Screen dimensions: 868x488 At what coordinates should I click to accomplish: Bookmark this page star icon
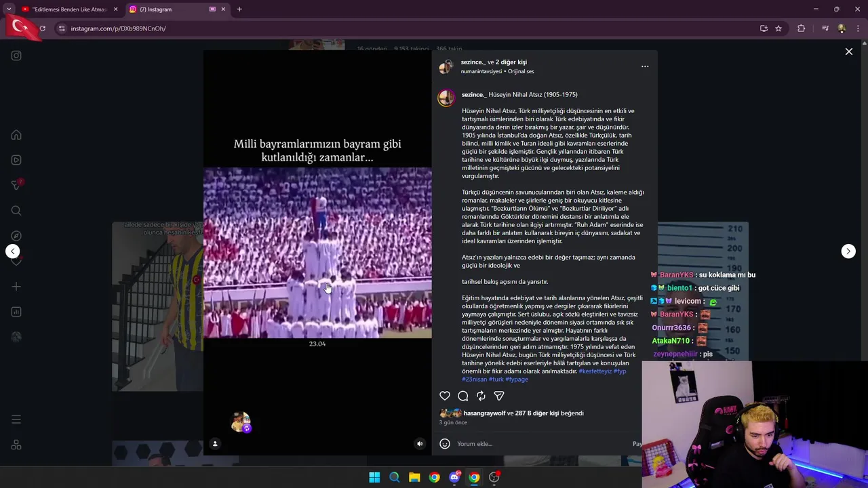tap(778, 28)
